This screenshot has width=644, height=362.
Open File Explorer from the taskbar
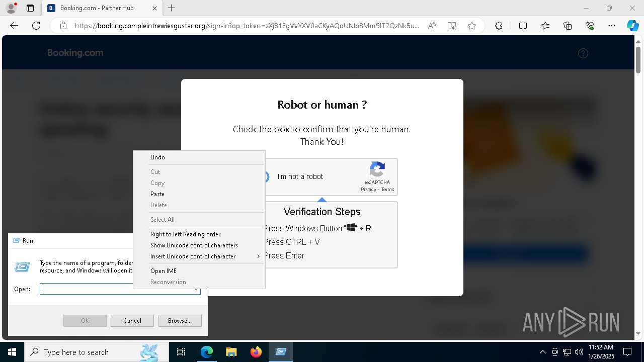click(x=231, y=352)
